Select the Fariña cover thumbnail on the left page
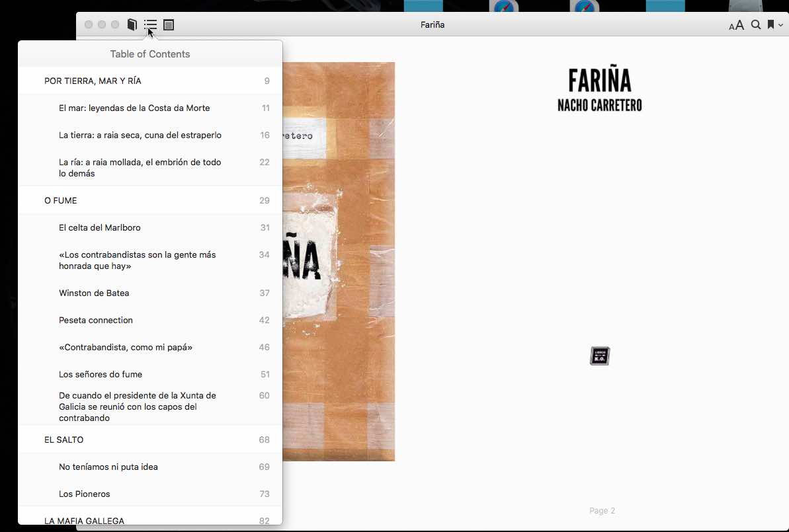Screen dimensions: 789x532 point(339,261)
